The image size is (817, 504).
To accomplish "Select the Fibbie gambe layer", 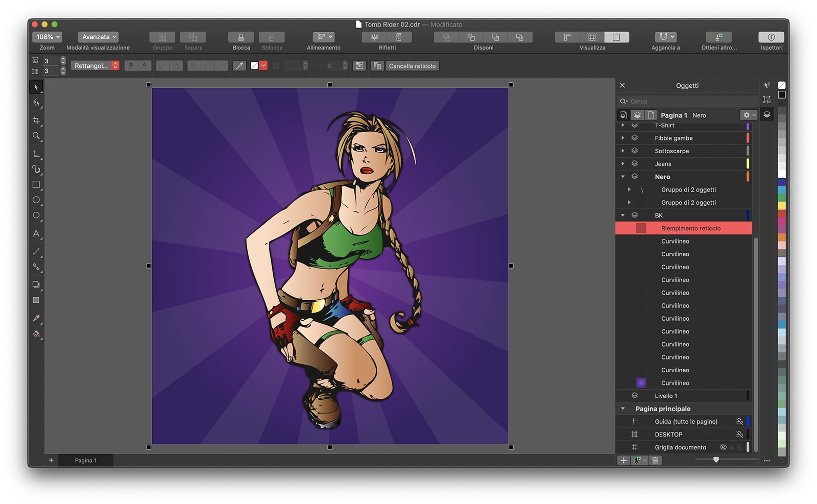I will click(x=674, y=138).
